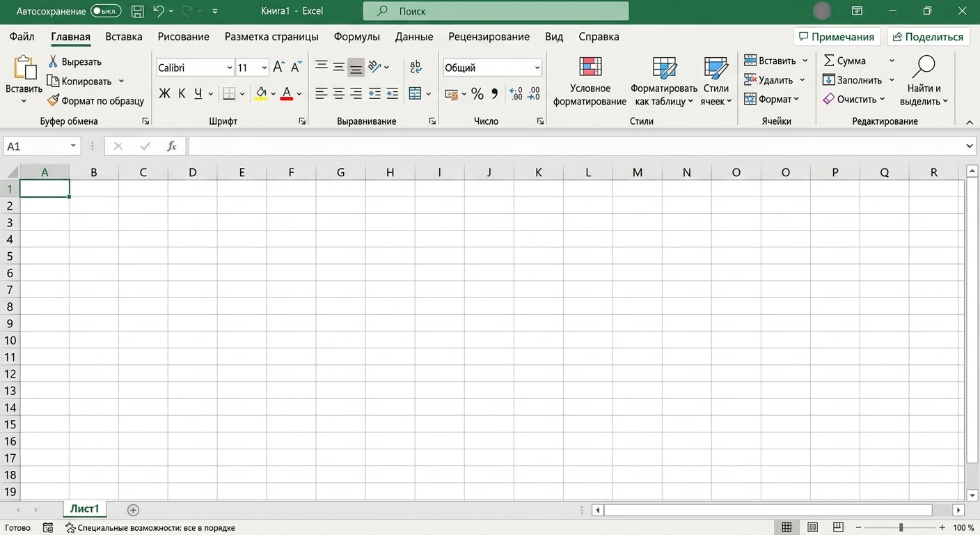This screenshot has width=980, height=535.
Task: Click the Increase Indent icon
Action: click(392, 93)
